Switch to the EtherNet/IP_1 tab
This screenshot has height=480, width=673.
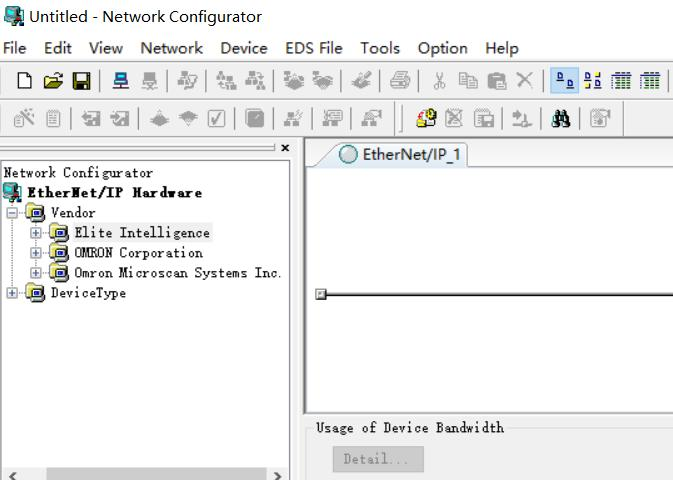click(399, 154)
